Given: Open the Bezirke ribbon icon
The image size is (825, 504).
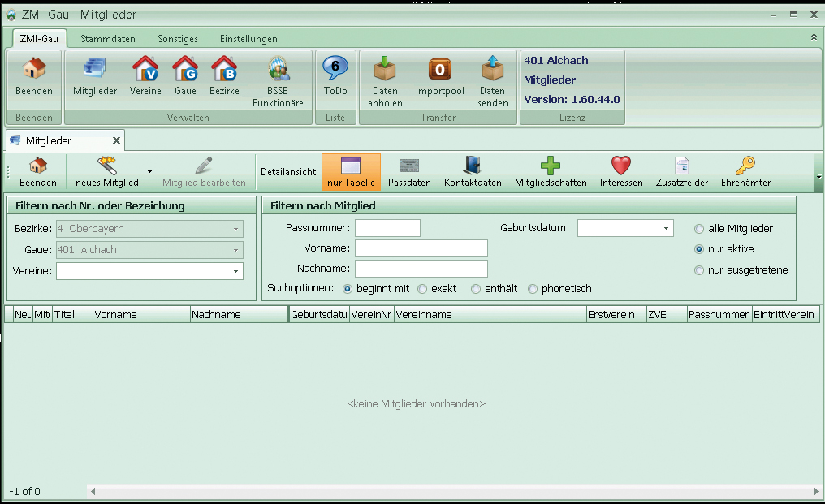Looking at the screenshot, I should click(224, 77).
